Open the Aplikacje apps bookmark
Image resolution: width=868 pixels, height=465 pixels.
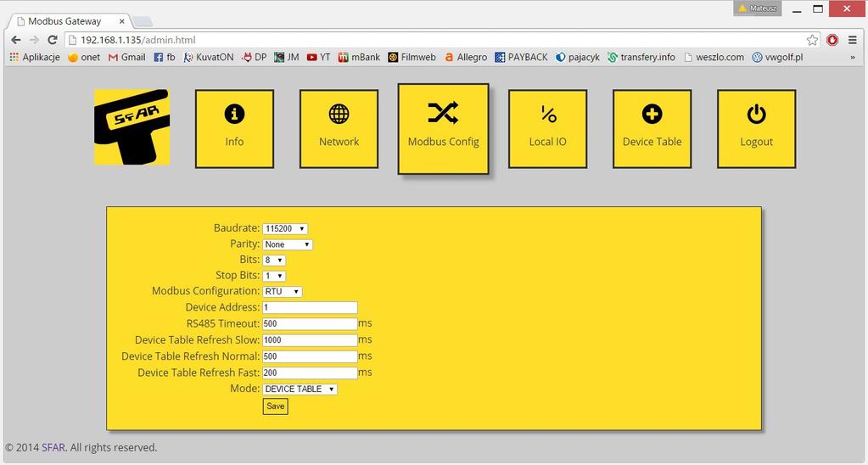[x=34, y=57]
